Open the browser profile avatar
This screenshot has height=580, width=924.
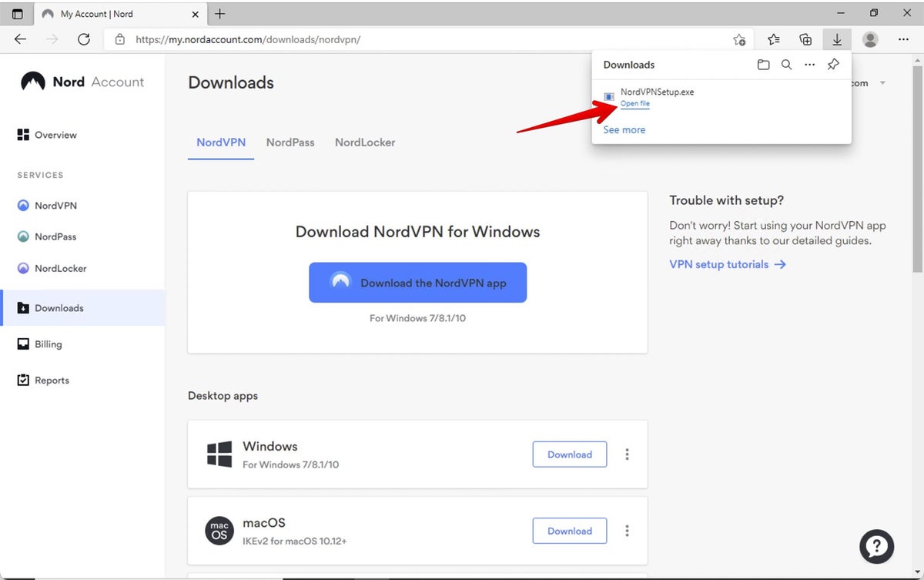(870, 39)
